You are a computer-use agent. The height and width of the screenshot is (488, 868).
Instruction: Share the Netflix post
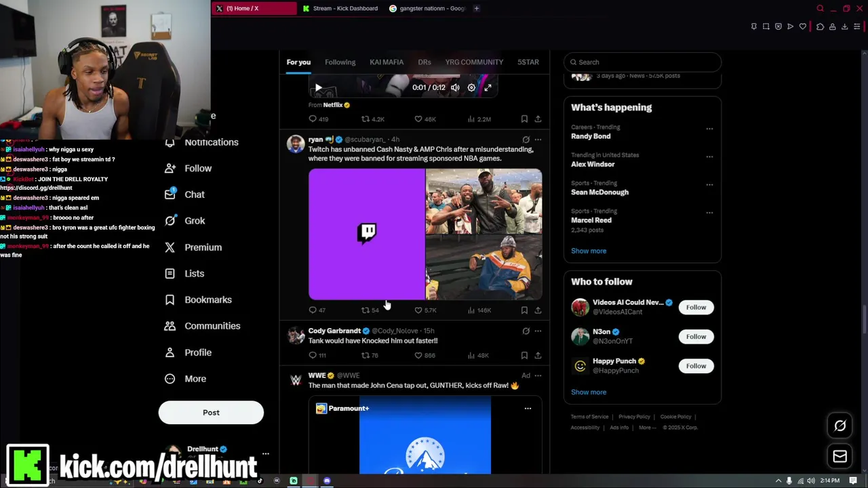click(x=538, y=119)
